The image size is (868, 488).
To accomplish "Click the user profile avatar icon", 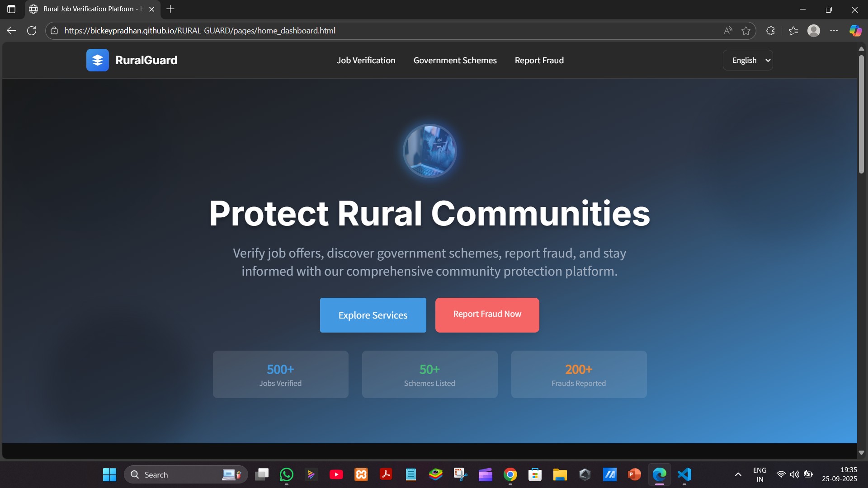I will pos(814,31).
